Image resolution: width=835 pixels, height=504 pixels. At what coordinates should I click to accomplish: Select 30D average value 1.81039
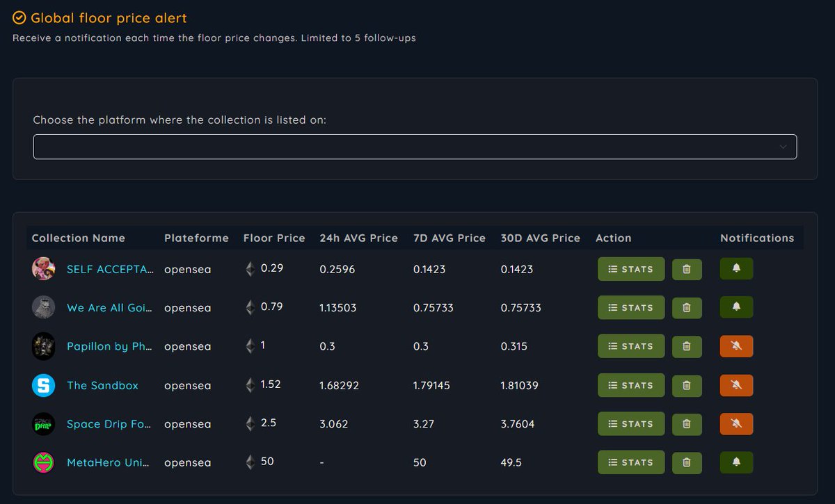coord(520,385)
